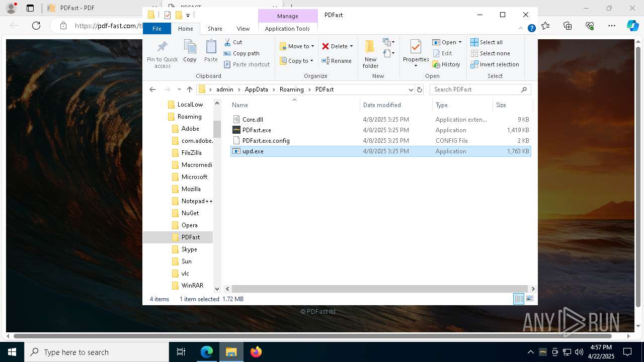Collapse the ribbon with chevron
The image size is (644, 362).
521,29
